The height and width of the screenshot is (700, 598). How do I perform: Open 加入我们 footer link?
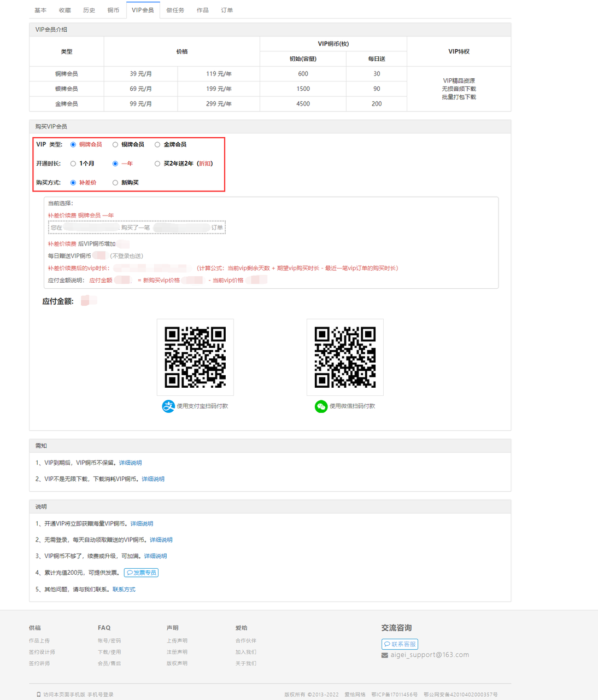246,652
